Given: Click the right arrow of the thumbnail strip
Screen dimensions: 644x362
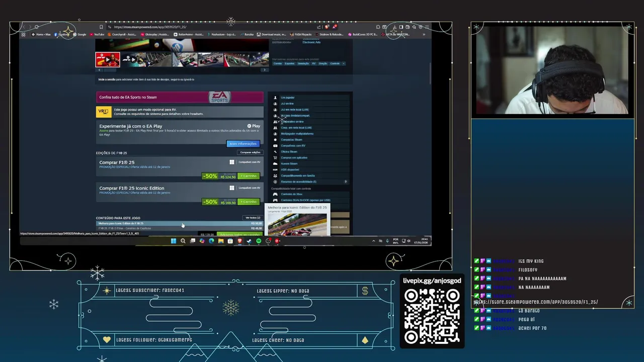Looking at the screenshot, I should [x=265, y=70].
